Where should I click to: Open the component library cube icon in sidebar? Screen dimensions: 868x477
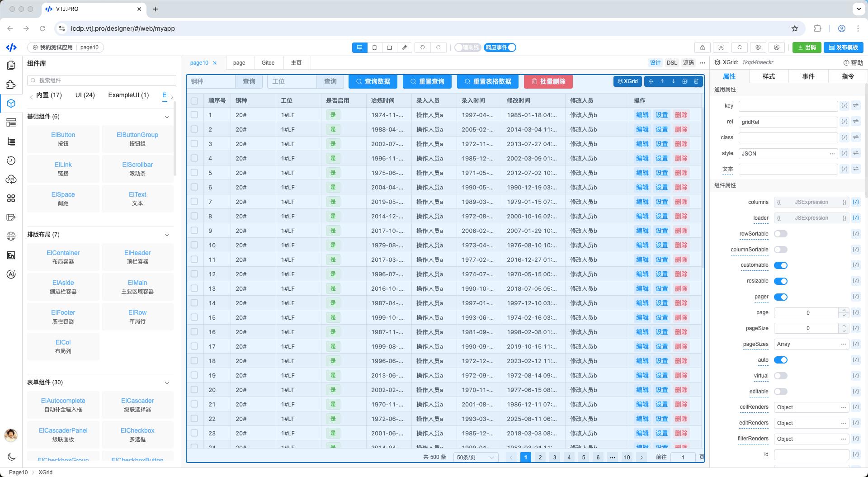click(11, 104)
